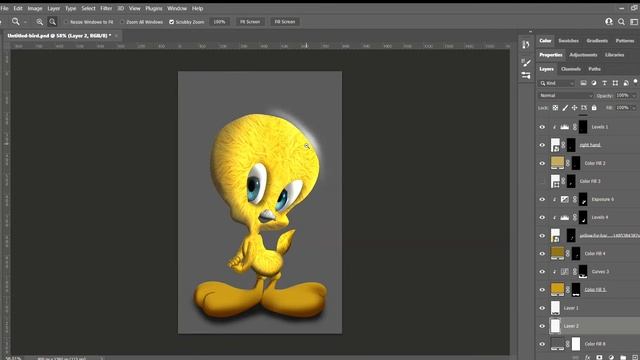
Task: Switch to the Paths tab
Action: click(594, 69)
